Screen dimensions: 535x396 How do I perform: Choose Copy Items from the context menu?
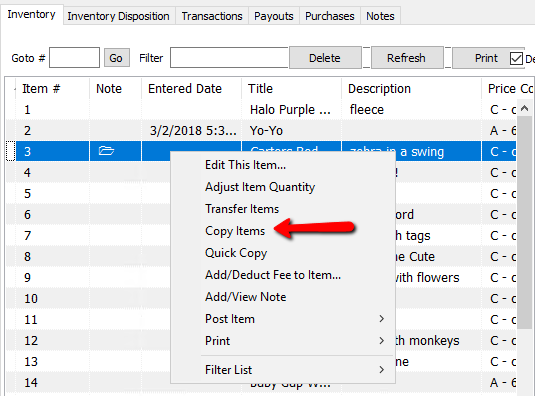point(235,231)
